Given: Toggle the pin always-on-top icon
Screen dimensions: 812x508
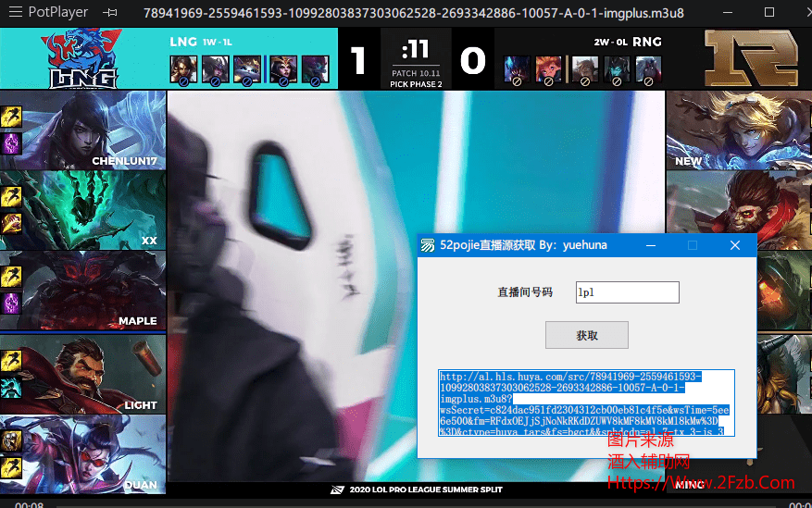Looking at the screenshot, I should click(x=110, y=12).
